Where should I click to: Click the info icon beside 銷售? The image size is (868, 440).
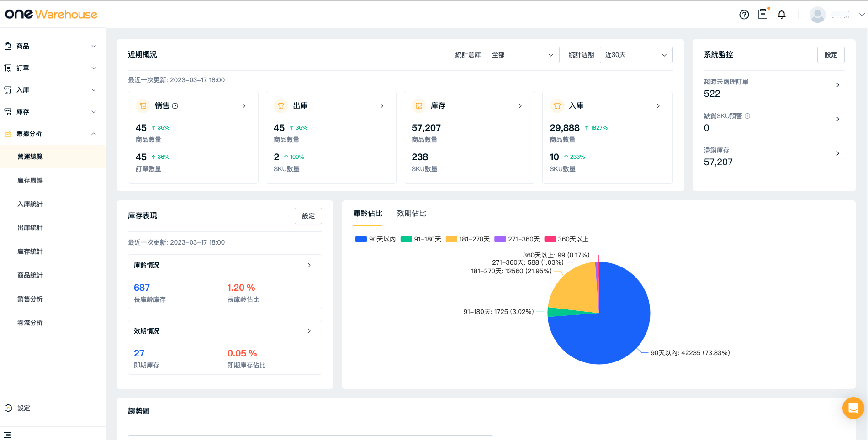tap(175, 106)
